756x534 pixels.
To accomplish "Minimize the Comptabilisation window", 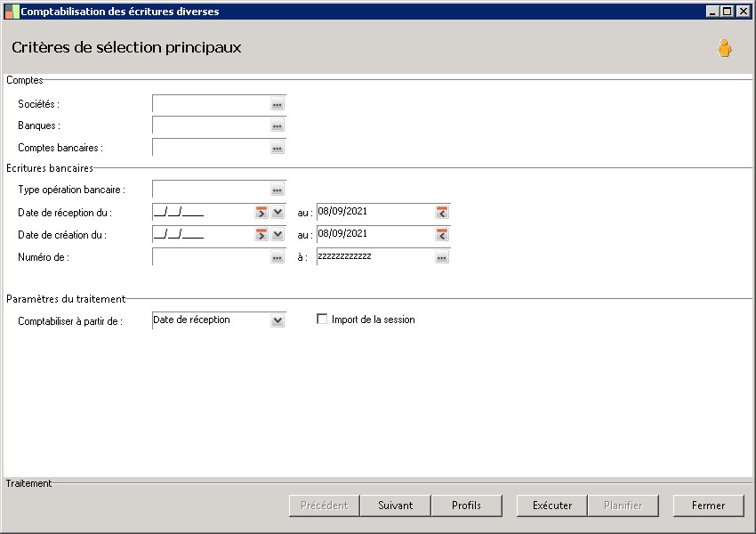I will coord(713,11).
